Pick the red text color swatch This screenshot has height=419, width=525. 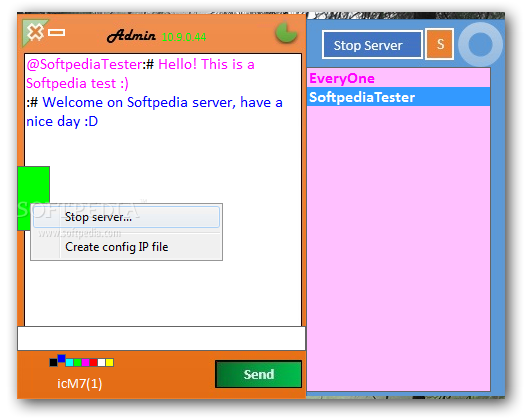pyautogui.click(x=93, y=362)
